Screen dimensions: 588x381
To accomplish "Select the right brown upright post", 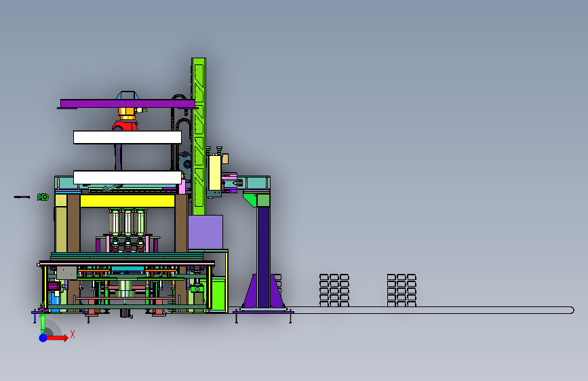I will [x=182, y=223].
